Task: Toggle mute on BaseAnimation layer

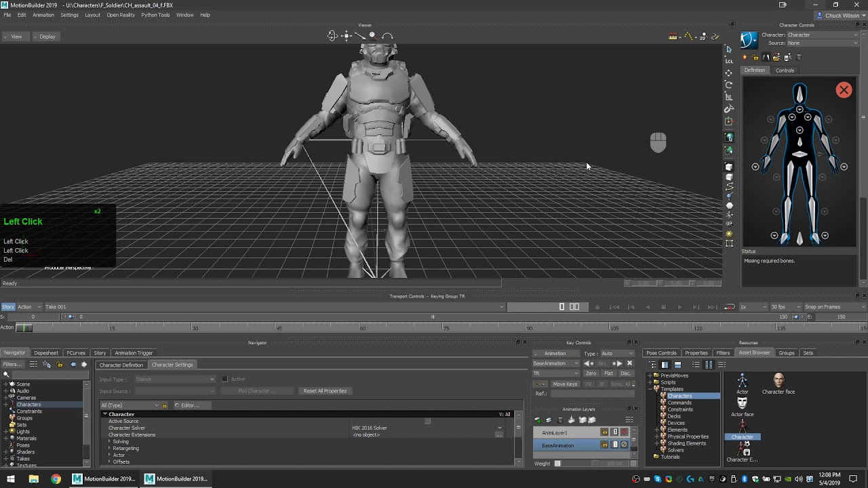Action: coord(624,445)
